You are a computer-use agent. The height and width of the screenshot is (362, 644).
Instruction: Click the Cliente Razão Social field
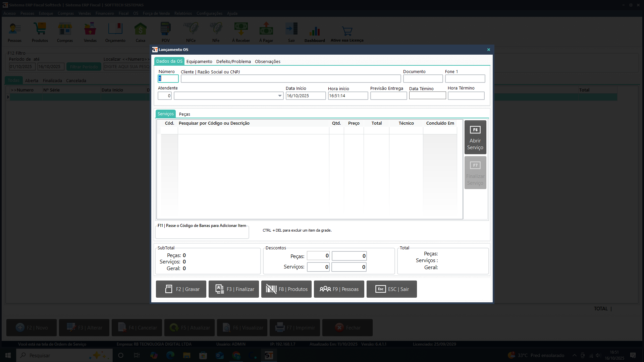click(x=290, y=79)
